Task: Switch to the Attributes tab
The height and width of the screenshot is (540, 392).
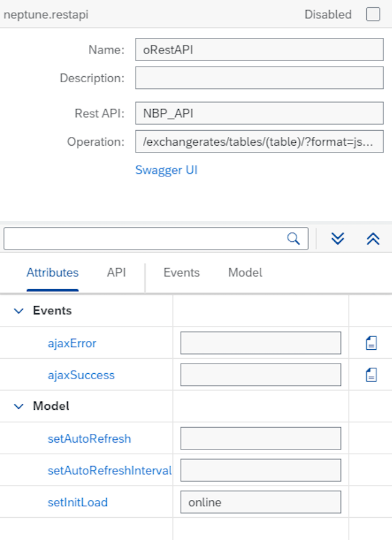Action: pos(53,272)
